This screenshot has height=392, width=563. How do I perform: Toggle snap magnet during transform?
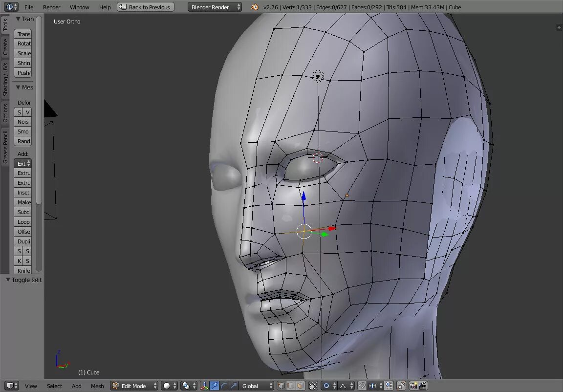pyautogui.click(x=362, y=386)
